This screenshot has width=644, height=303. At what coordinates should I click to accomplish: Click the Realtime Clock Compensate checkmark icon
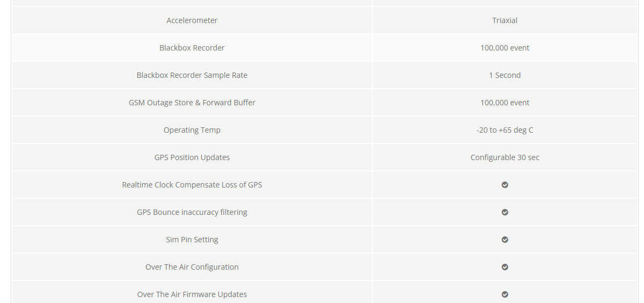(x=505, y=185)
